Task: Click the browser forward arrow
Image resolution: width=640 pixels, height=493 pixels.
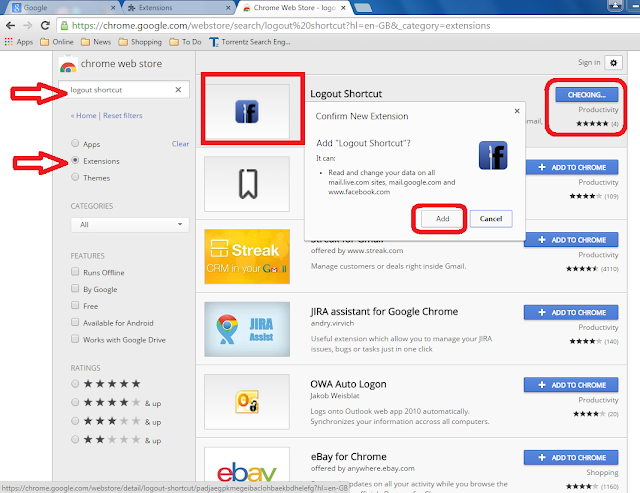Action: (x=28, y=26)
